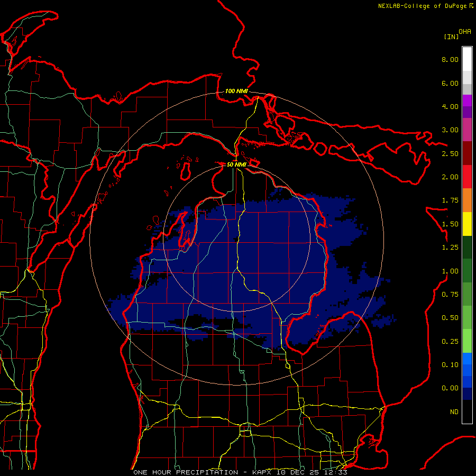Click the 100 NMI range ring label
The height and width of the screenshot is (476, 476).
pyautogui.click(x=236, y=91)
